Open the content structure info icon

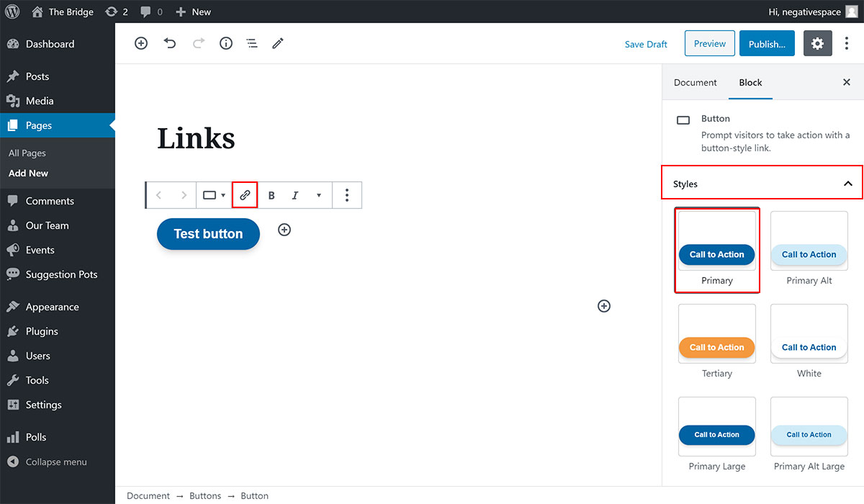click(x=226, y=43)
